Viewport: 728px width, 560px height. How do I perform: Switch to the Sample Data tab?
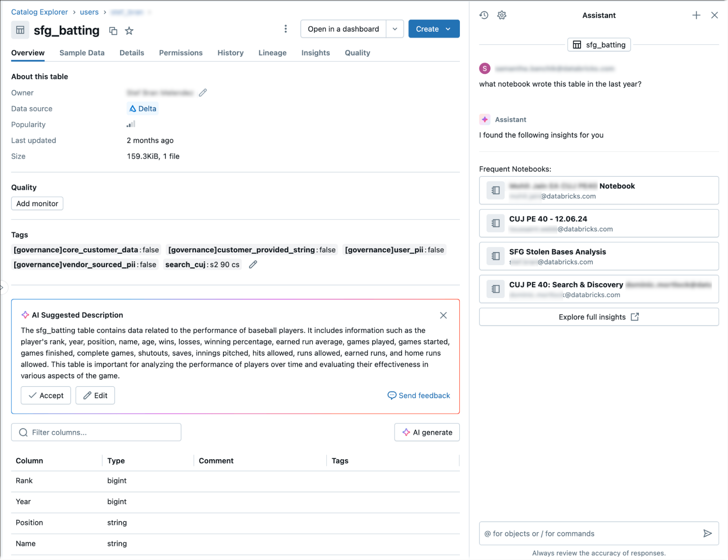tap(81, 52)
